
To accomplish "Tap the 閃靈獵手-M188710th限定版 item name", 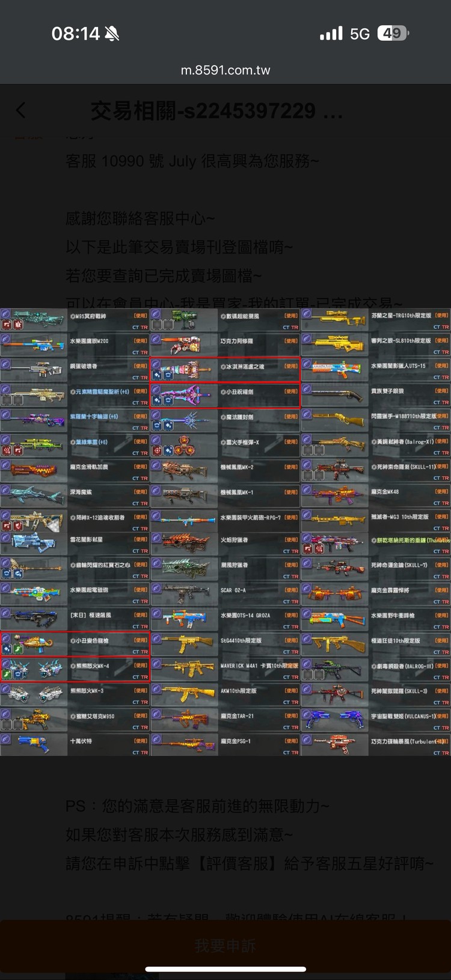I will [403, 417].
